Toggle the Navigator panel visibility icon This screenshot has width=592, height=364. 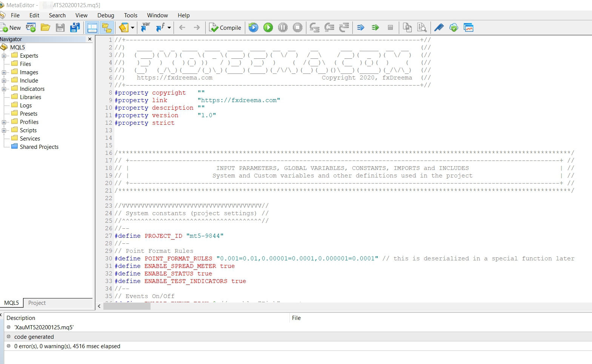tap(107, 28)
